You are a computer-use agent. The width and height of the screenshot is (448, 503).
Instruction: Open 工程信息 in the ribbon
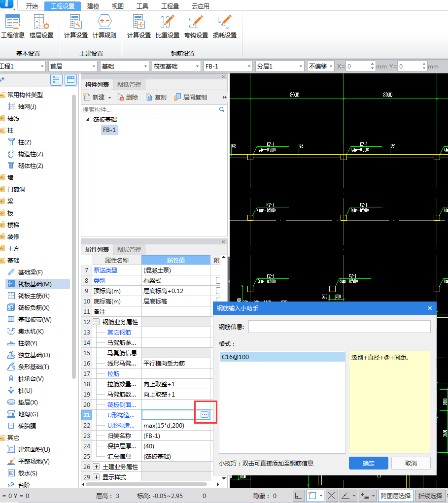[x=13, y=27]
